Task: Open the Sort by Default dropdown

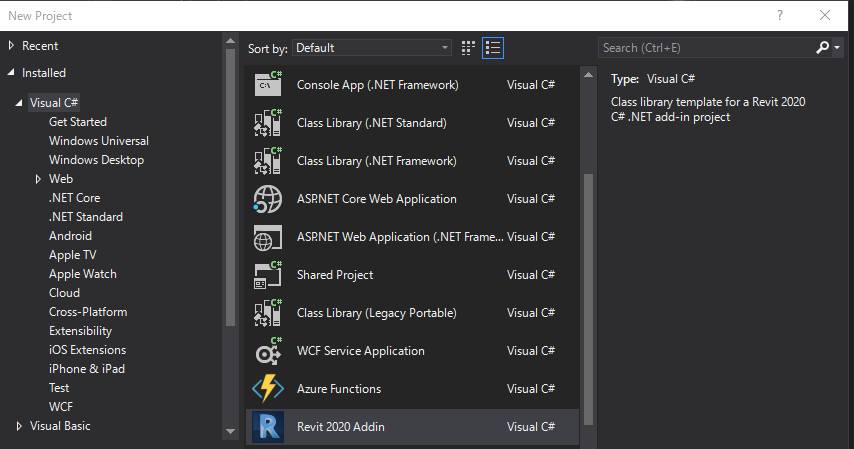Action: click(372, 48)
